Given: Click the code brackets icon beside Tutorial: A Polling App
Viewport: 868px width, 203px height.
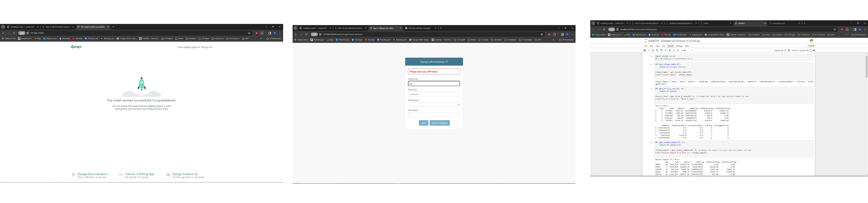Looking at the screenshot, I should pos(121,175).
